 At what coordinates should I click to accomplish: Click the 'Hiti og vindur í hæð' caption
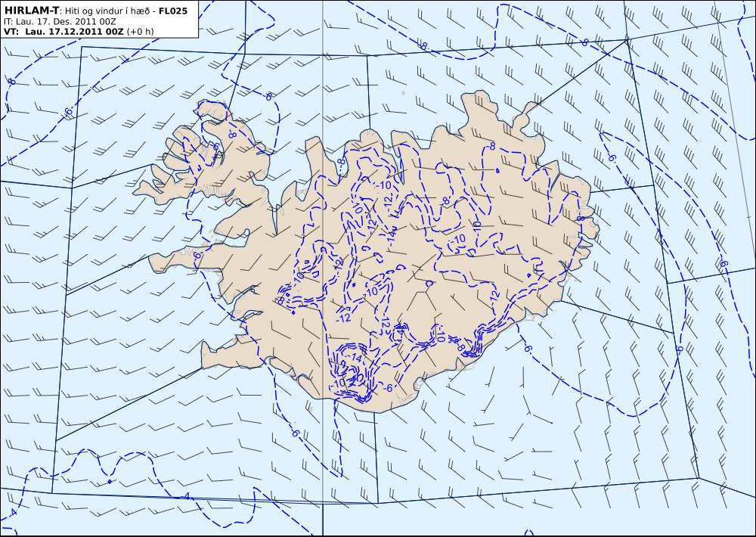[x=108, y=11]
